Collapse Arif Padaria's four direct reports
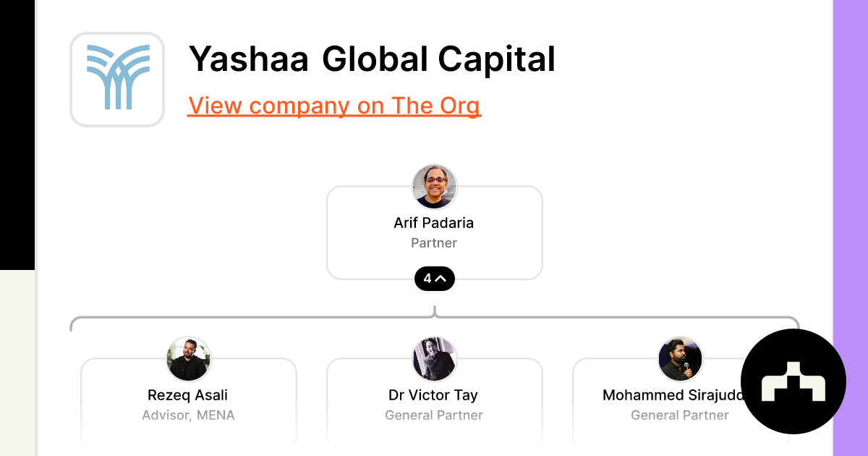The height and width of the screenshot is (456, 868). point(435,278)
